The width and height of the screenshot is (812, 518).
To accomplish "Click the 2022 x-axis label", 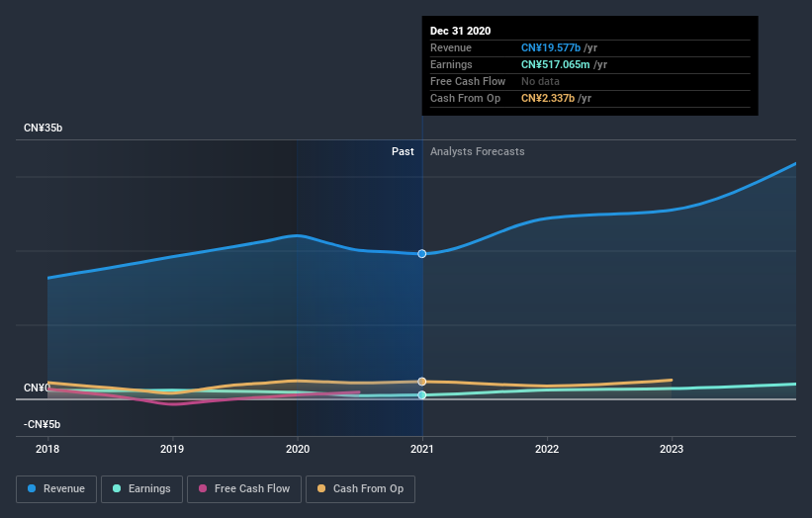I will tap(547, 449).
